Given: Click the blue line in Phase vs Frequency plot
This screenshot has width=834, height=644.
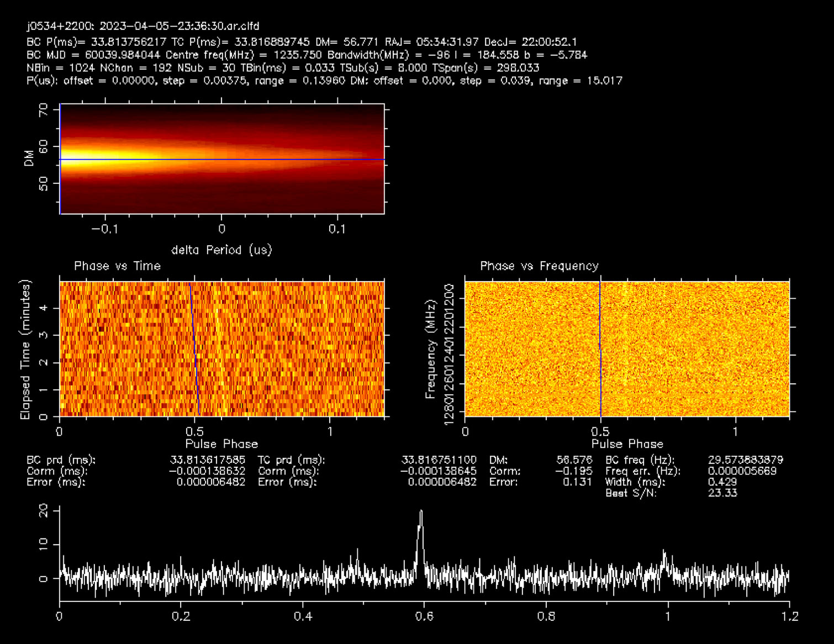Looking at the screenshot, I should (600, 349).
